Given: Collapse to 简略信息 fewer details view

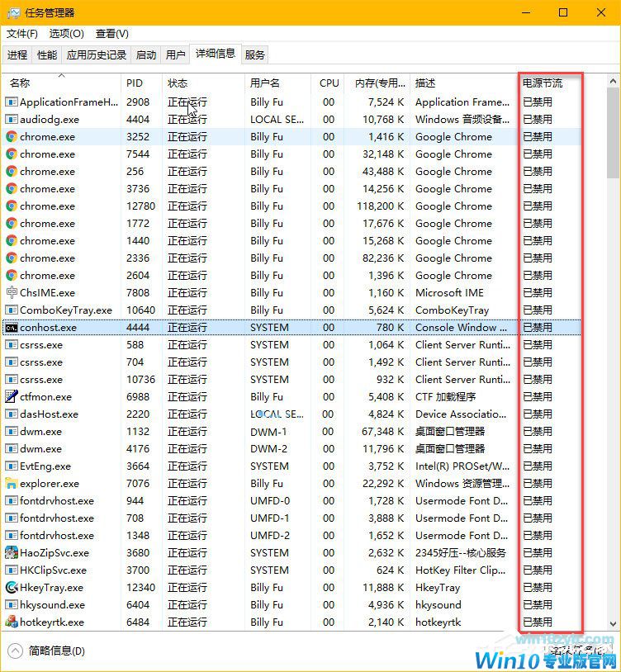Looking at the screenshot, I should point(46,651).
